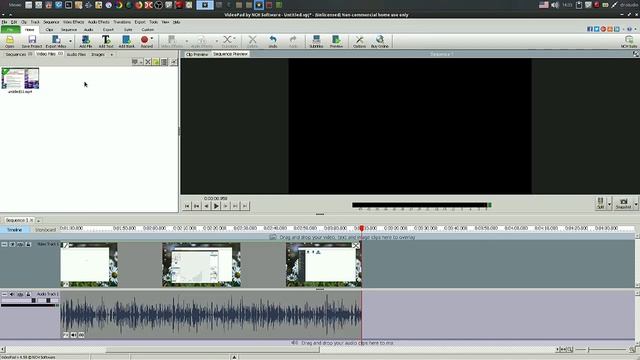Viewport: 640px width, 360px height.
Task: Switch to the Storyboard view
Action: [x=45, y=230]
